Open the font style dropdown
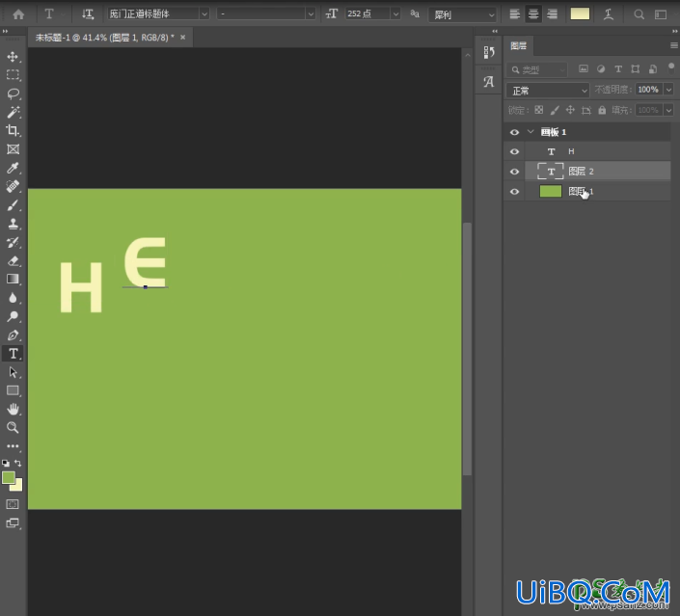680x616 pixels. point(311,14)
